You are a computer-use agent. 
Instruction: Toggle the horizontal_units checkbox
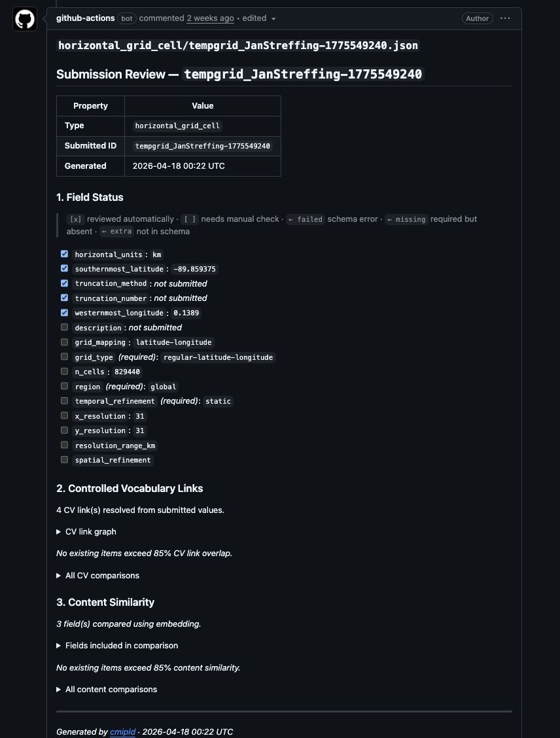coord(64,254)
